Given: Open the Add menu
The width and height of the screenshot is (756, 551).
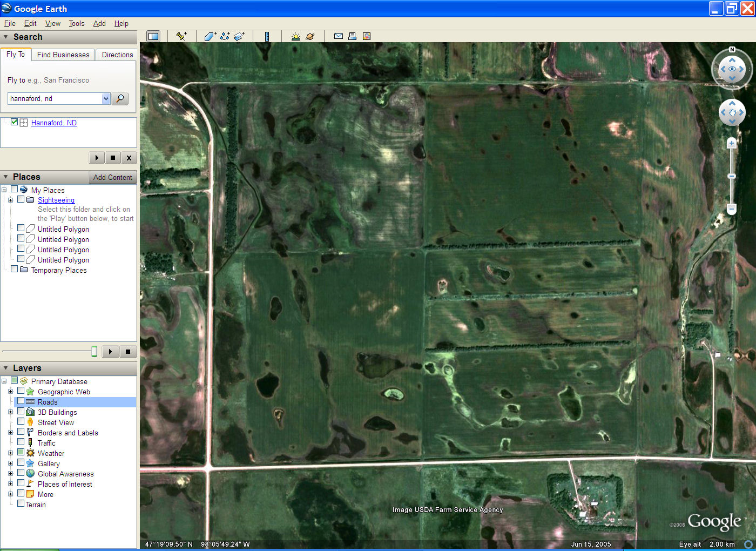Looking at the screenshot, I should pyautogui.click(x=99, y=23).
